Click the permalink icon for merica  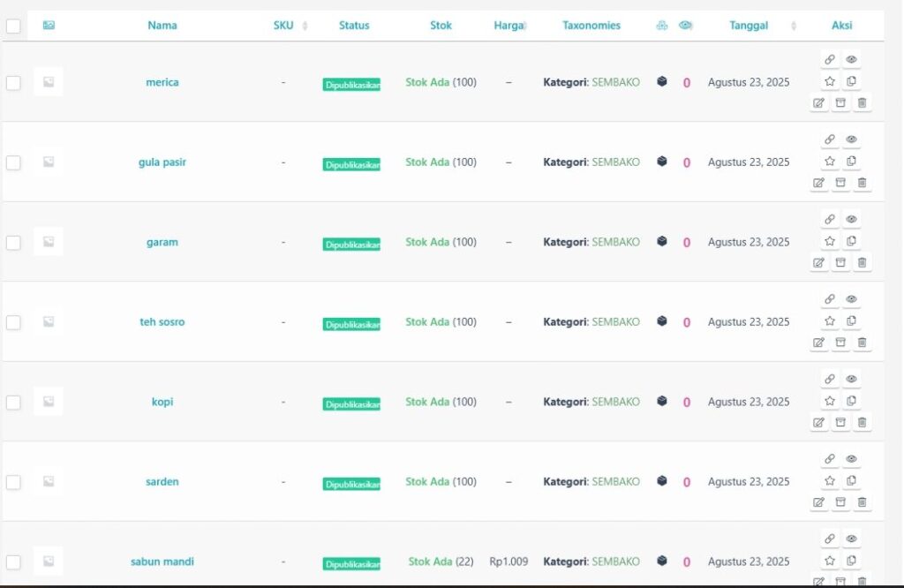coord(830,60)
